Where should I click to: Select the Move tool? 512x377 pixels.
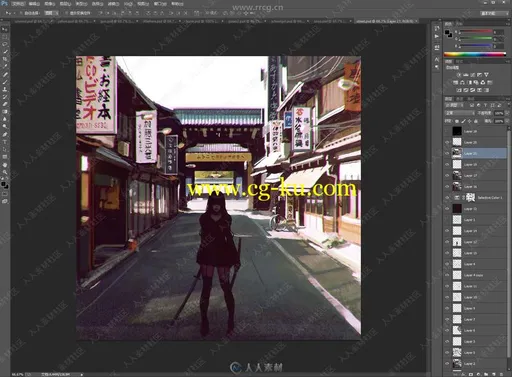[5, 29]
